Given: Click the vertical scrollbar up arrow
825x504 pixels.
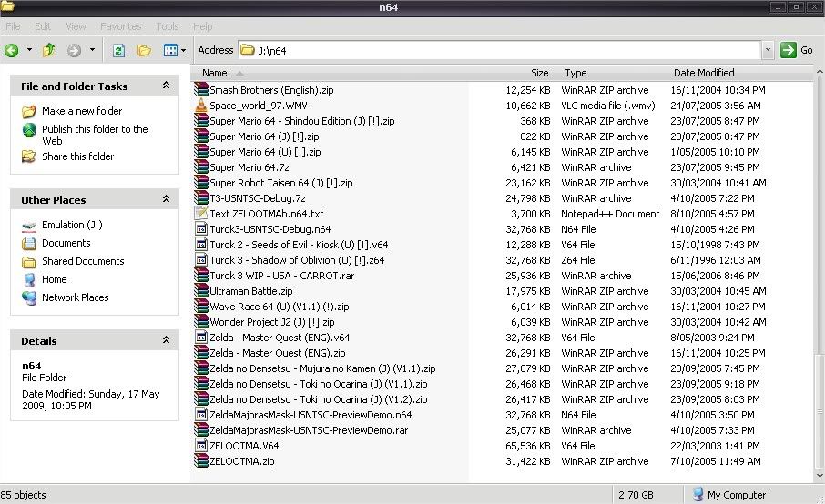Looking at the screenshot, I should tap(820, 71).
